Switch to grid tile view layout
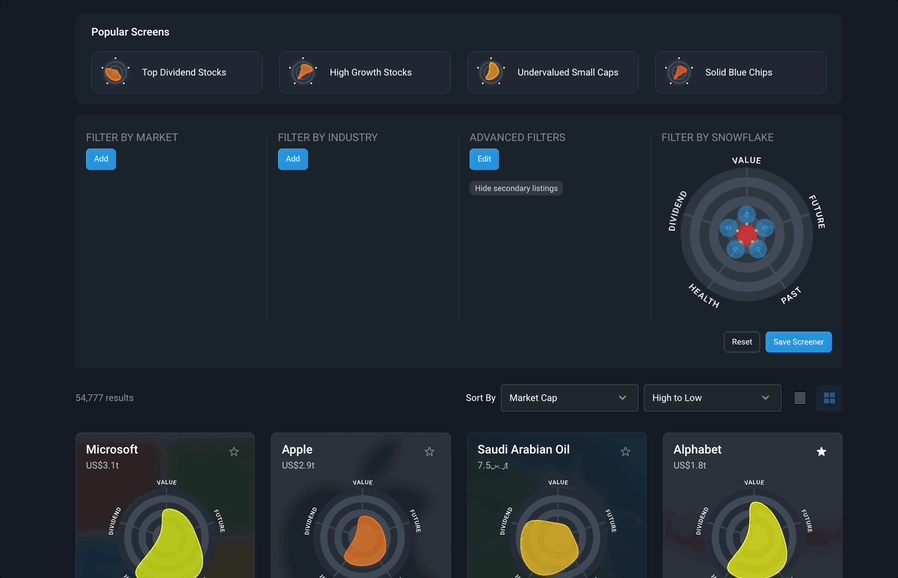 click(829, 398)
